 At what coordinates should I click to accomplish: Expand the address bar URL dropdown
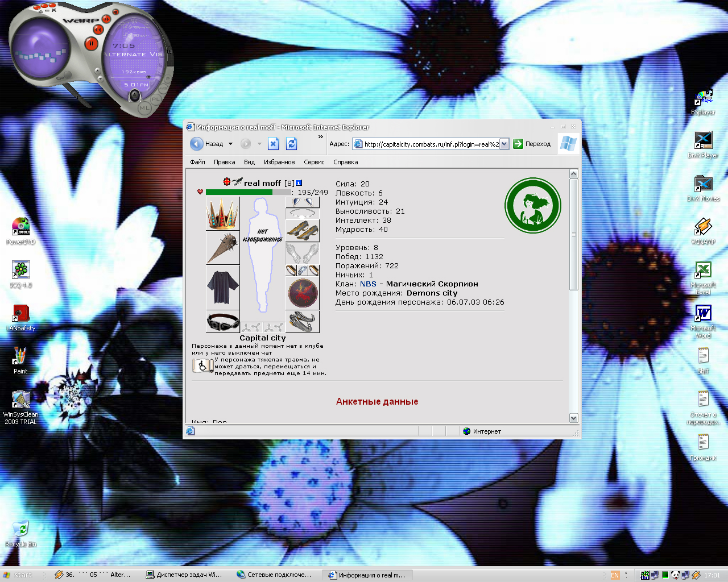coord(504,144)
